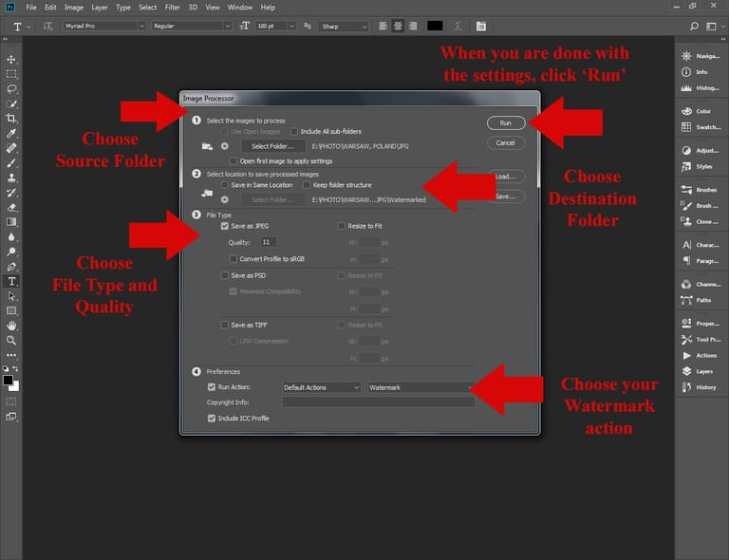
Task: Select the Eraser tool
Action: 11,207
